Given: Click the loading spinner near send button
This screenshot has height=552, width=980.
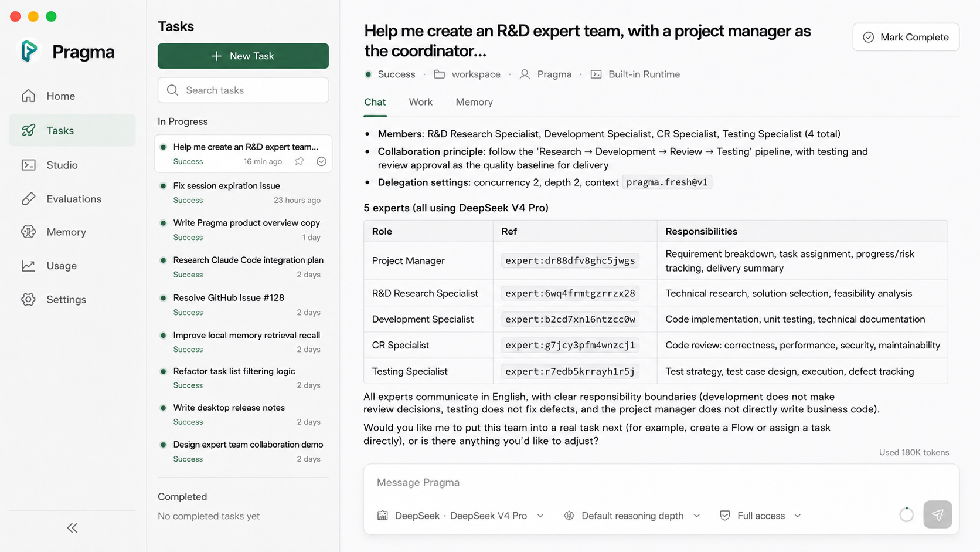Looking at the screenshot, I should [x=906, y=514].
